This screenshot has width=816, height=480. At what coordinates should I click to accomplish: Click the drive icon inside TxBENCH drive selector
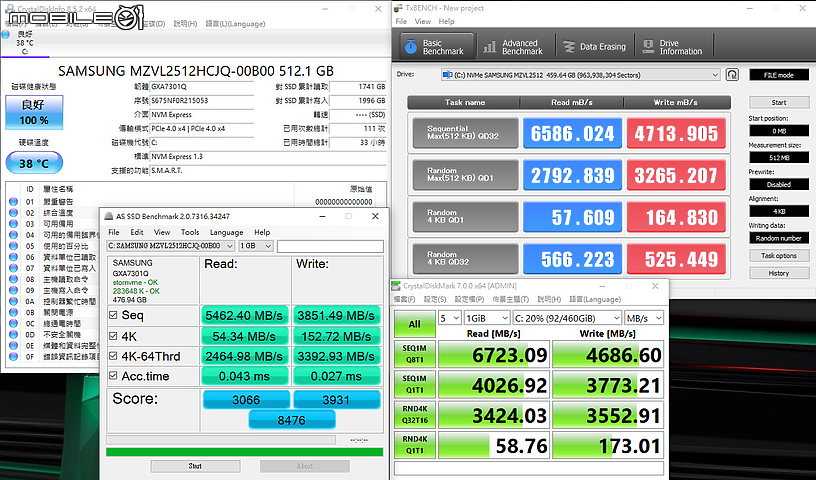click(x=447, y=75)
